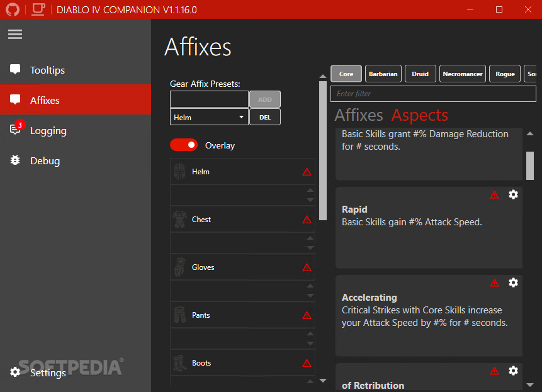
Task: Click the Pants slot icon
Action: tap(180, 315)
